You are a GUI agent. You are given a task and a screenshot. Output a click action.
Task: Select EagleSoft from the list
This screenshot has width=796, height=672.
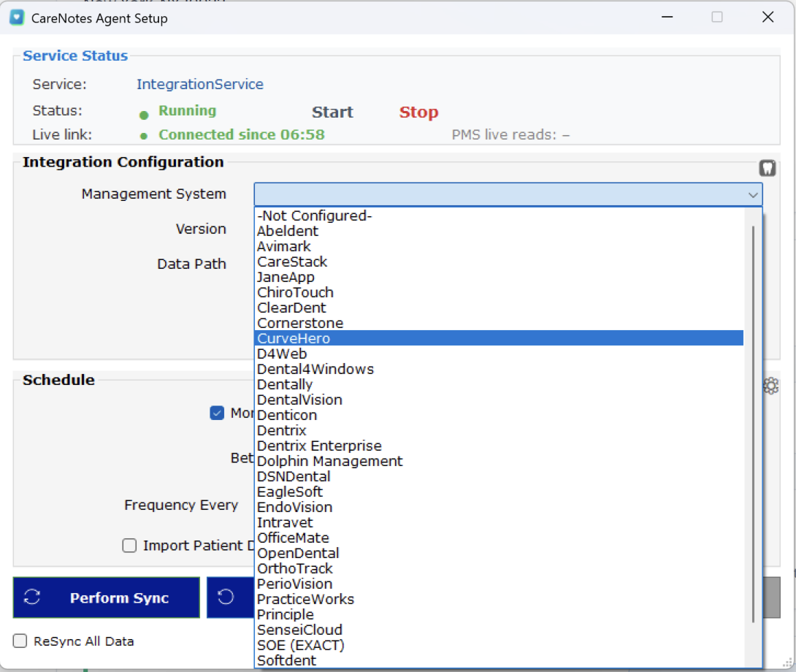(x=499, y=492)
